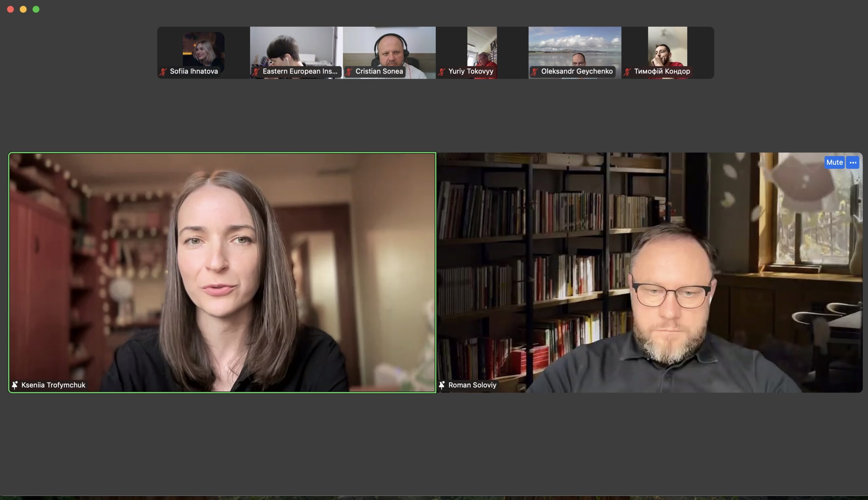The height and width of the screenshot is (500, 868).
Task: Click the pin icon beside Roman Soloviy
Action: pos(442,385)
